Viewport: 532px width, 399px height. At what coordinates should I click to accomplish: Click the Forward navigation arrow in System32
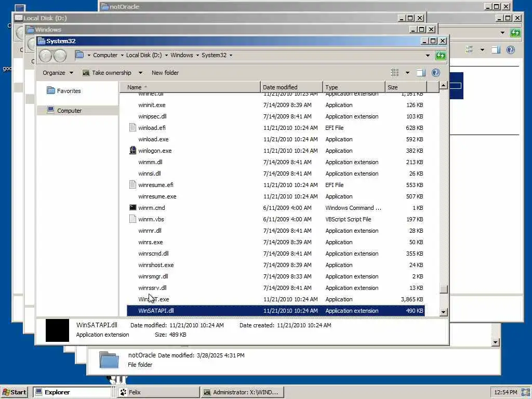point(60,56)
